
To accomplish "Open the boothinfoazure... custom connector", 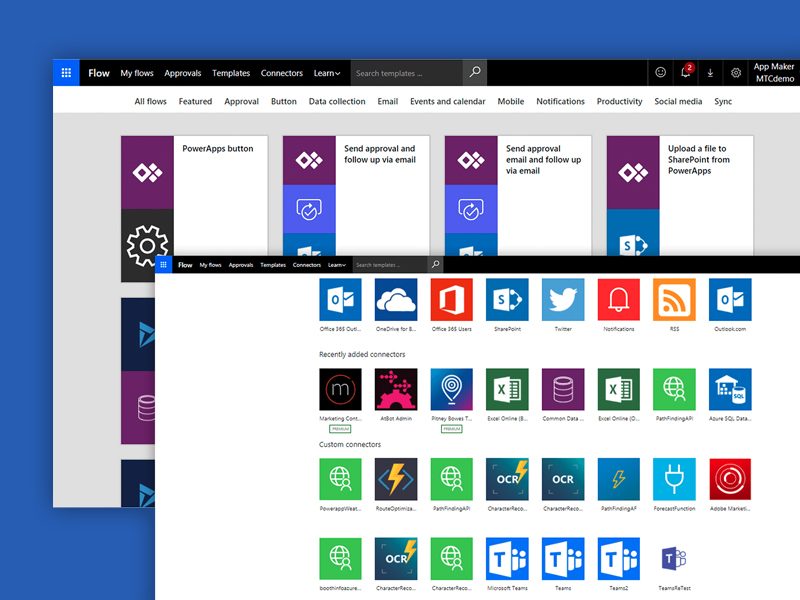I will click(340, 559).
